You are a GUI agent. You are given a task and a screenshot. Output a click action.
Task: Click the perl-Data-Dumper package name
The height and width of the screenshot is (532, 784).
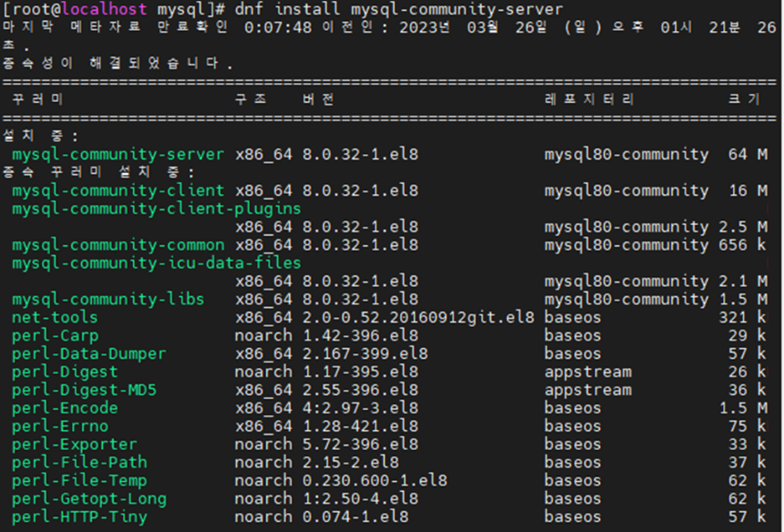click(x=89, y=353)
